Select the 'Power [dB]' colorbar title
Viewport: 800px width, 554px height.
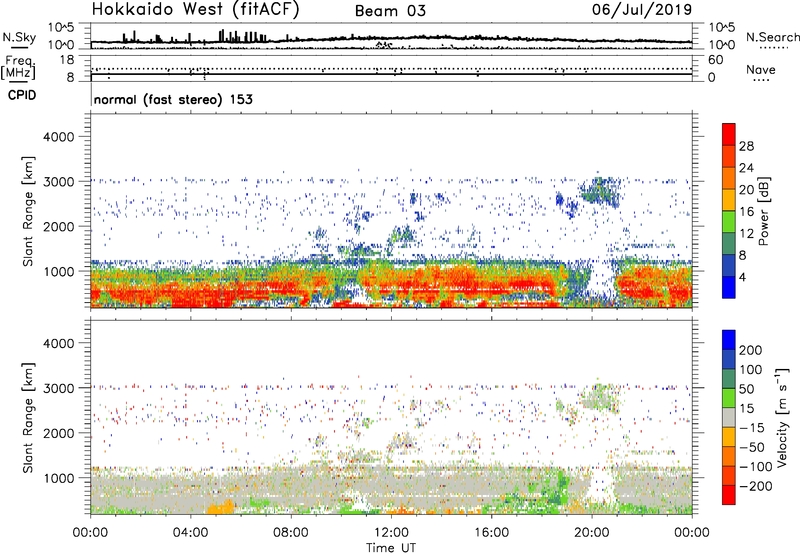pyautogui.click(x=763, y=211)
